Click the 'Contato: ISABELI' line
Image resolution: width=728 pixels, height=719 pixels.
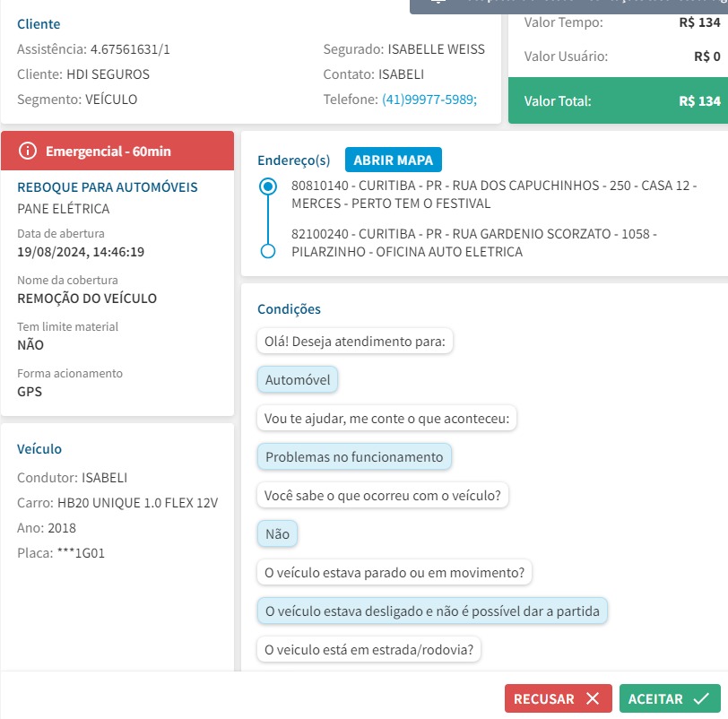click(x=373, y=74)
